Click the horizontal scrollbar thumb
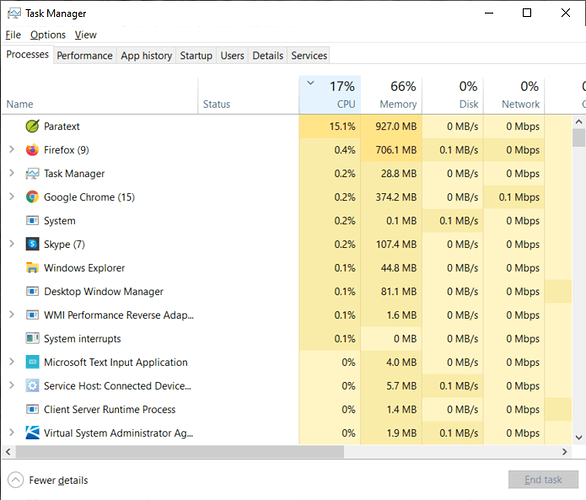 179,451
